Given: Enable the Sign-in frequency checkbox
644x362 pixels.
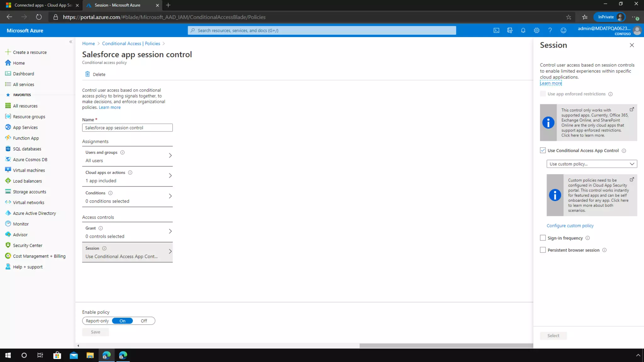Looking at the screenshot, I should point(543,238).
